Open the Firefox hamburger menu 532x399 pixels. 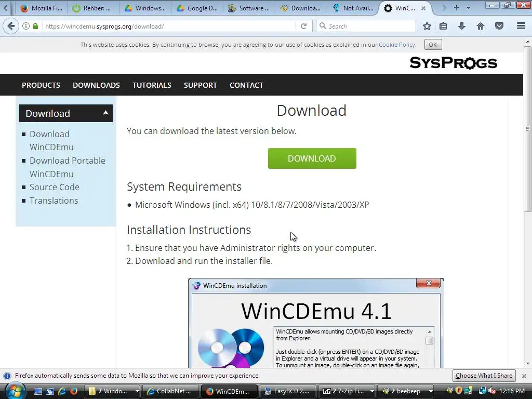coord(521,26)
